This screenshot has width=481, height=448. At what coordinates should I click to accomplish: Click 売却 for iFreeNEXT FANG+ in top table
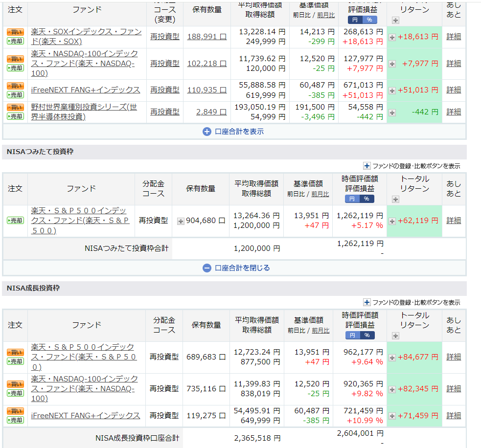(15, 95)
